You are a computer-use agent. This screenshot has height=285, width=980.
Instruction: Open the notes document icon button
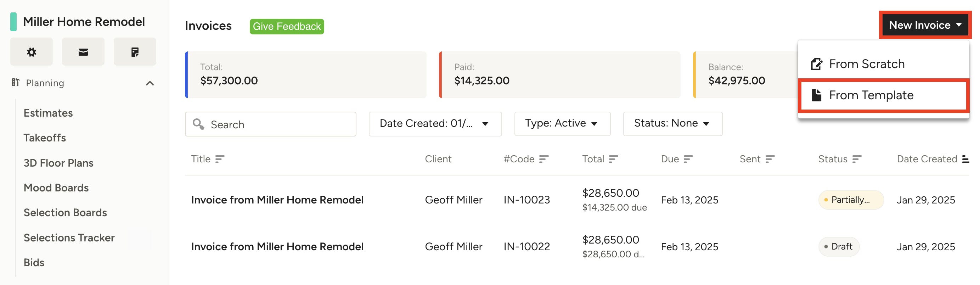(x=135, y=52)
